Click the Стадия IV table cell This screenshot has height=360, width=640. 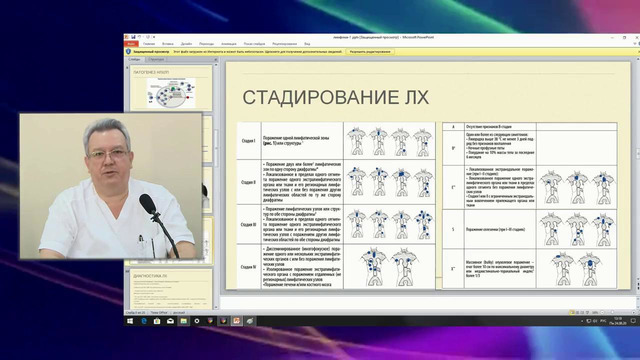click(x=249, y=267)
